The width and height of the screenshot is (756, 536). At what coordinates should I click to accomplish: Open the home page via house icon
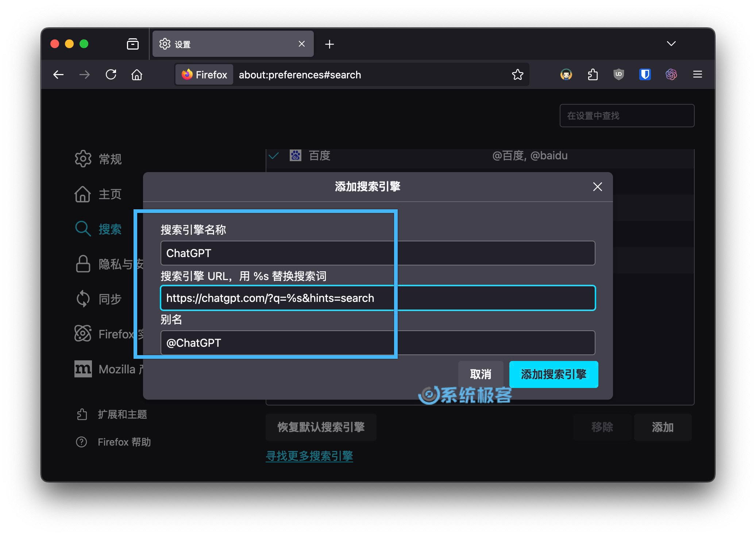[137, 75]
